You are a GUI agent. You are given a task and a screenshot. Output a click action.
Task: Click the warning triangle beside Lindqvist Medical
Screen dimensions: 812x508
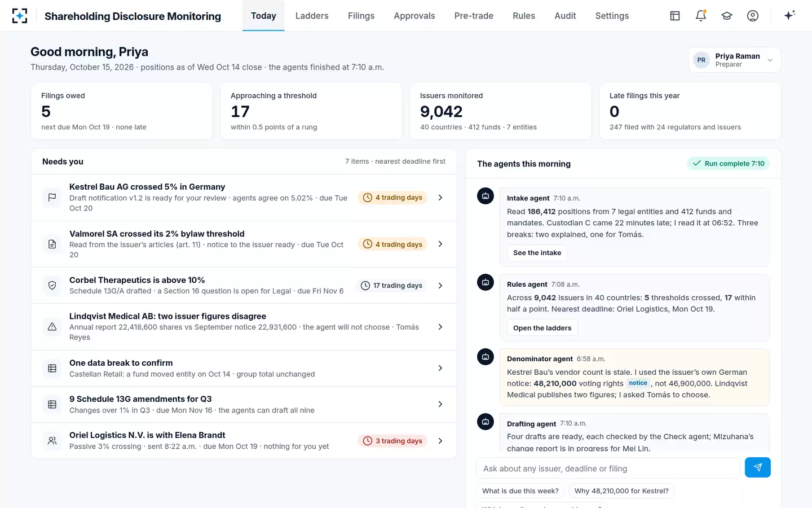(52, 327)
